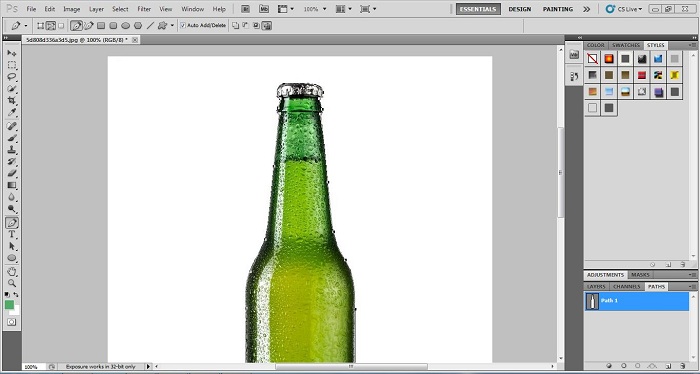Enable Exclude overlapping path areas option
The width and height of the screenshot is (700, 374).
[267, 25]
